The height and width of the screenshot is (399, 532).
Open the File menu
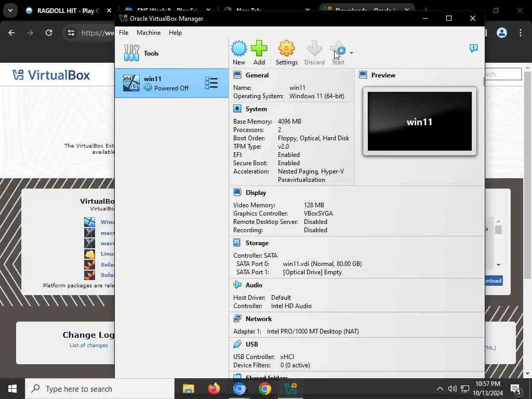tap(124, 33)
